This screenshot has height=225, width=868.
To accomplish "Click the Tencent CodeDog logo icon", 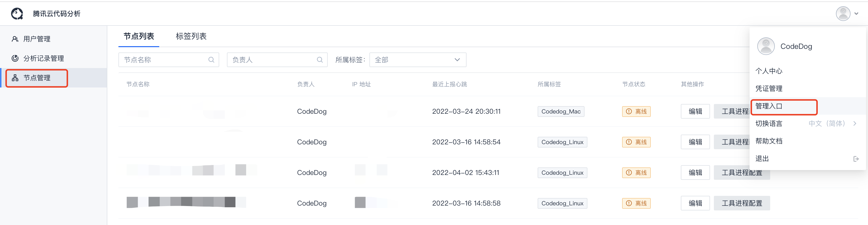I will (x=17, y=14).
